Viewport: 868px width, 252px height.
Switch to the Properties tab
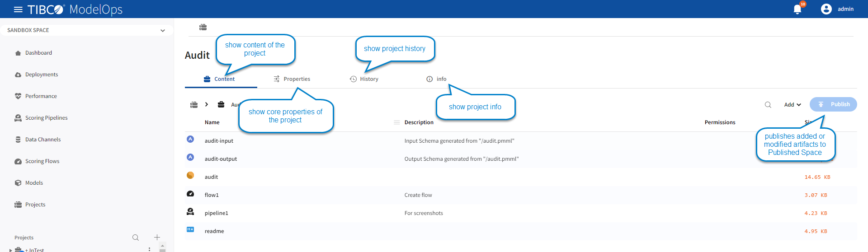[292, 79]
